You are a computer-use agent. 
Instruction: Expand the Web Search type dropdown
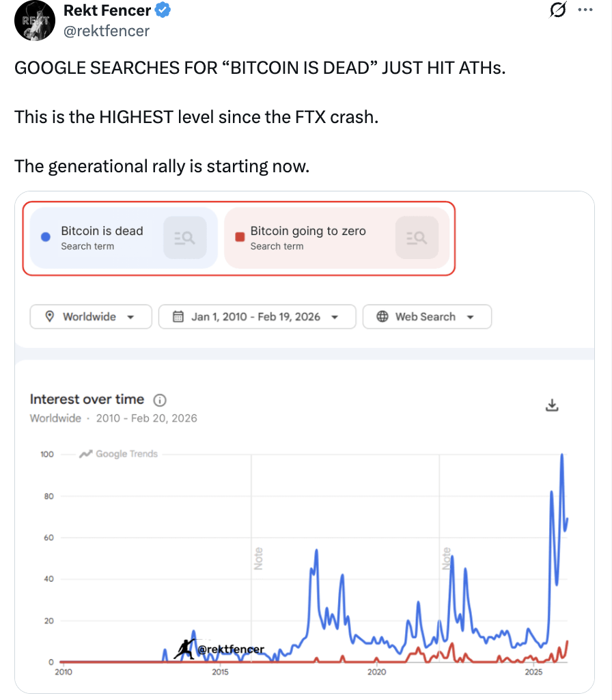[x=426, y=317]
